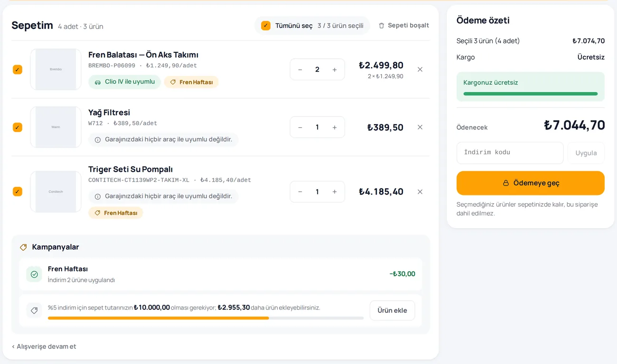Click the car icon in Clio IV ile uyumlu badge
Viewport: 617px width, 364px height.
[98, 82]
